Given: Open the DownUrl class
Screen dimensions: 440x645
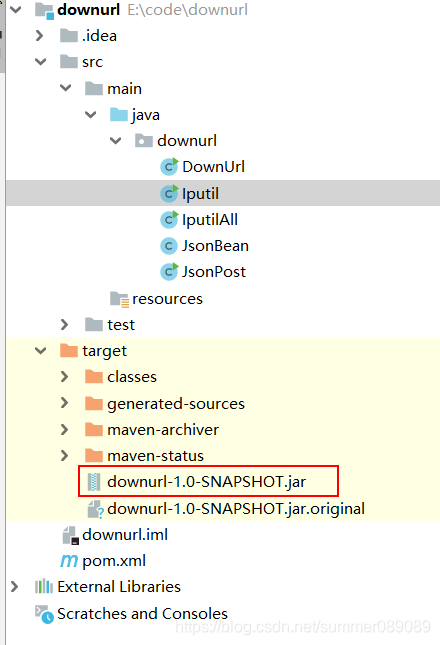Looking at the screenshot, I should point(213,167).
